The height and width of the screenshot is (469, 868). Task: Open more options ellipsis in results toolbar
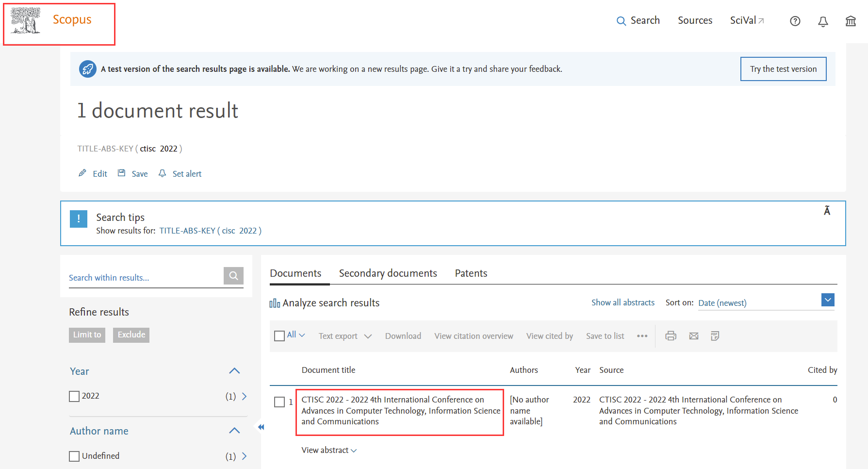(x=642, y=336)
